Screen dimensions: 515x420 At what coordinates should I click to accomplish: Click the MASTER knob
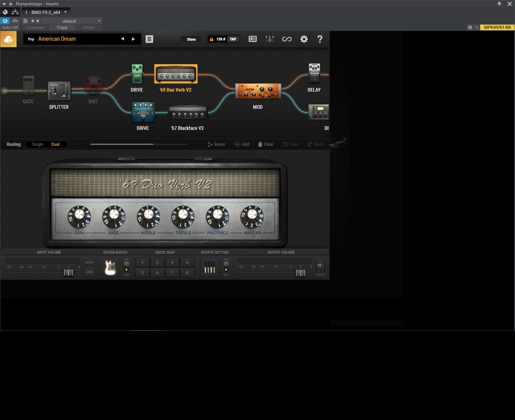252,217
